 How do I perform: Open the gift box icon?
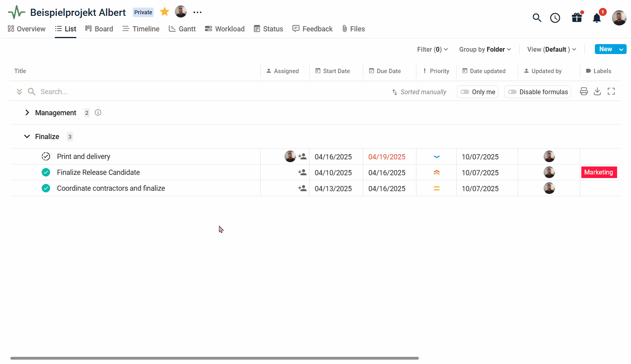coord(577,18)
